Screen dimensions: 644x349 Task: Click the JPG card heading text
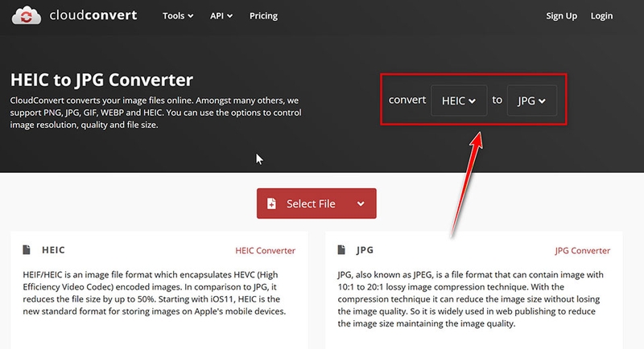tap(365, 250)
